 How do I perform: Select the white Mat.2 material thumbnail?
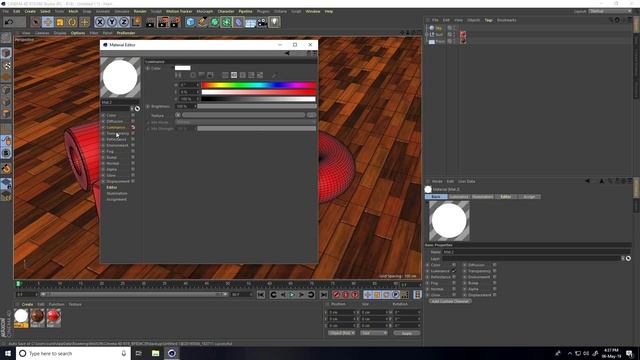pyautogui.click(x=21, y=318)
